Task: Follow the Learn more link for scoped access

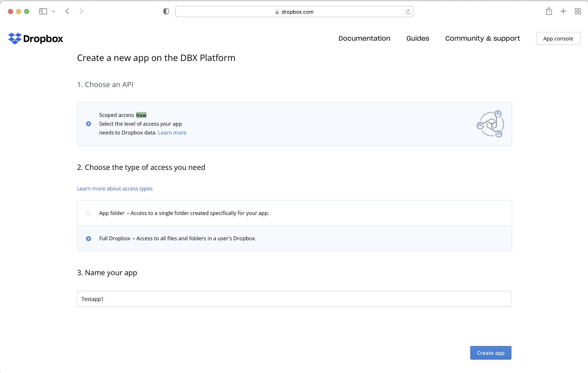Action: click(x=172, y=132)
